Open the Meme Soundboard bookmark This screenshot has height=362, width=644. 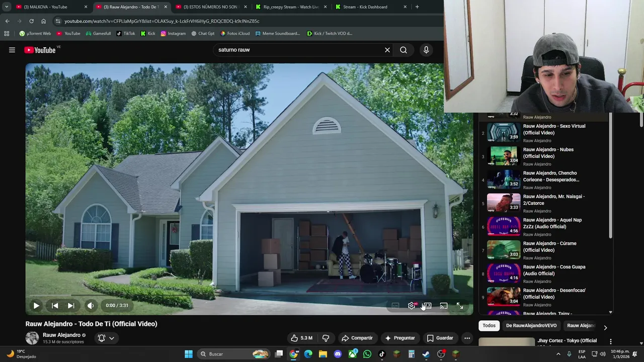(x=278, y=34)
